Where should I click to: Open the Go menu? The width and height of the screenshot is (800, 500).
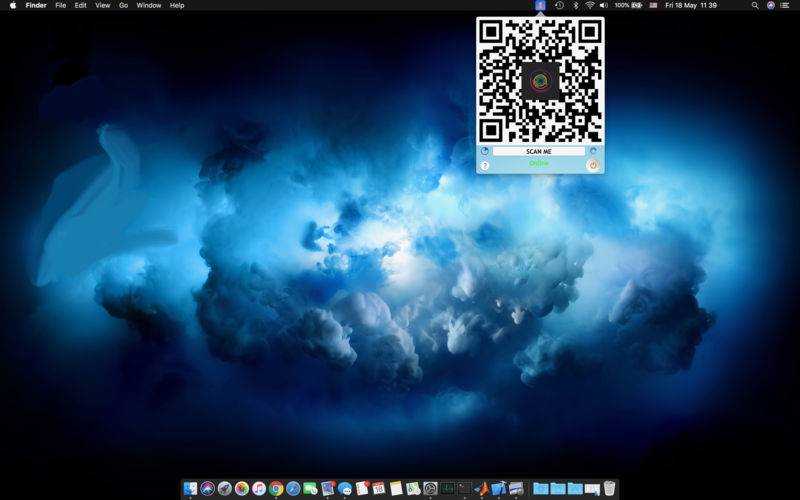pyautogui.click(x=123, y=5)
